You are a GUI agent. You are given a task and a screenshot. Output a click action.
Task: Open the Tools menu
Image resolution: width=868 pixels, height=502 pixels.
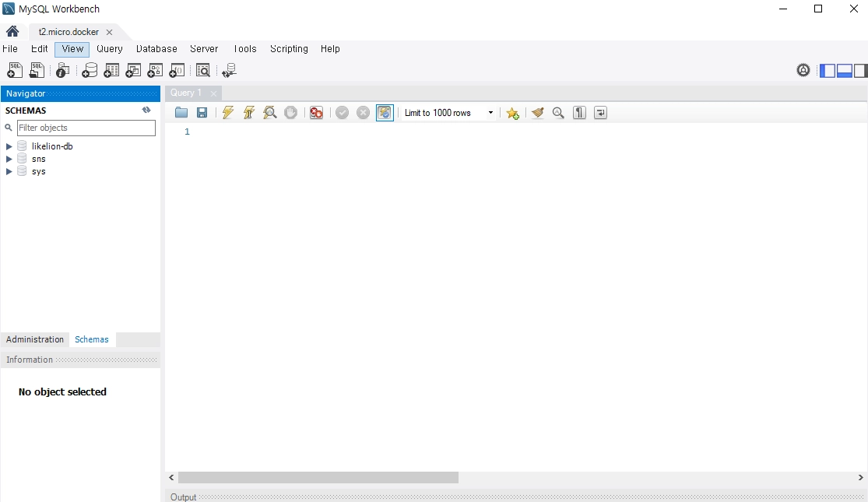click(244, 49)
